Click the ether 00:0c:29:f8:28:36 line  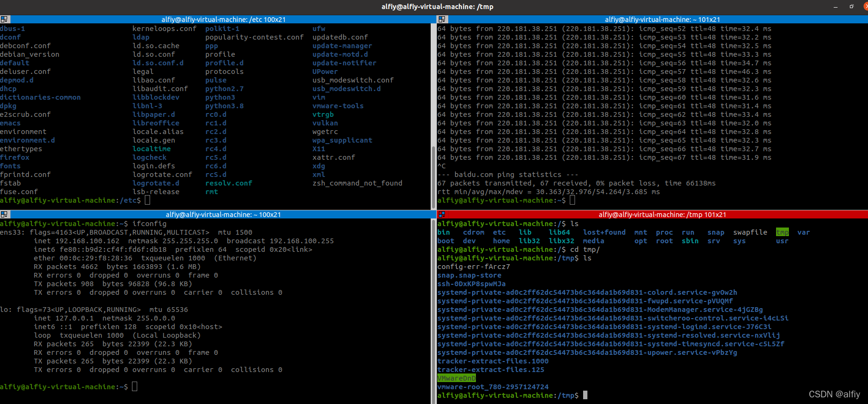[x=145, y=258]
